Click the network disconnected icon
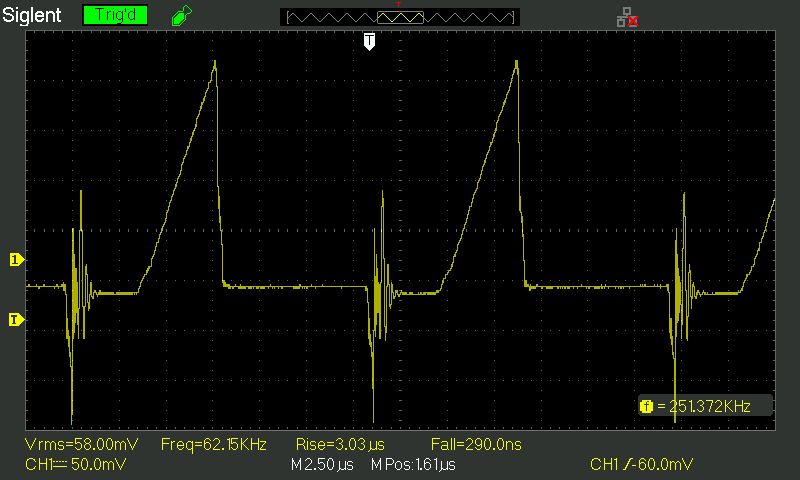Screen dimensions: 800x480 628,17
